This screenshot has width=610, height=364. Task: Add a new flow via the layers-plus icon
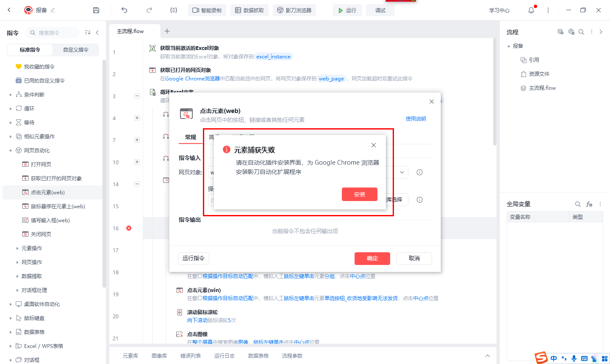[560, 32]
